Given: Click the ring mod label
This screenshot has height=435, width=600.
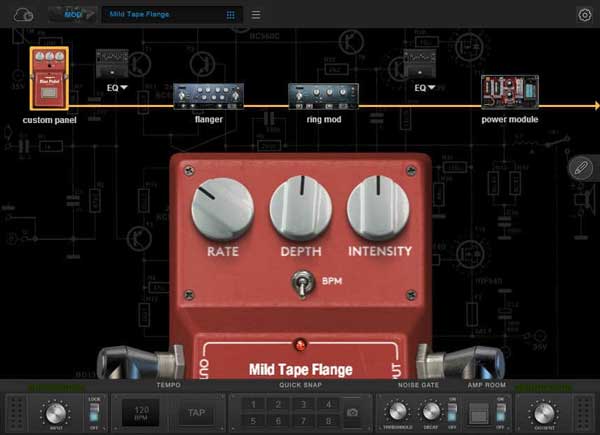Looking at the screenshot, I should click(x=324, y=119).
